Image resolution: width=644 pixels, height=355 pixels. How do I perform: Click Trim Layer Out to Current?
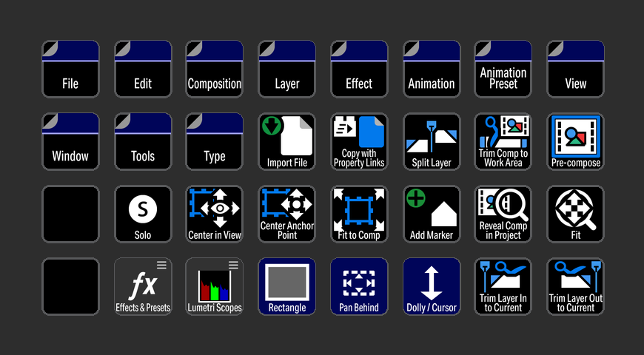(575, 286)
